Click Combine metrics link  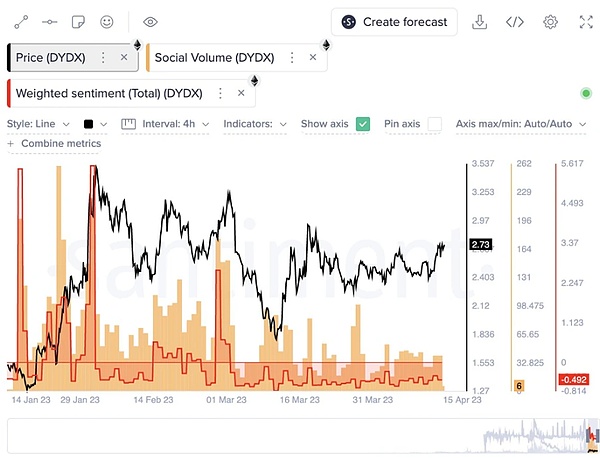click(54, 143)
